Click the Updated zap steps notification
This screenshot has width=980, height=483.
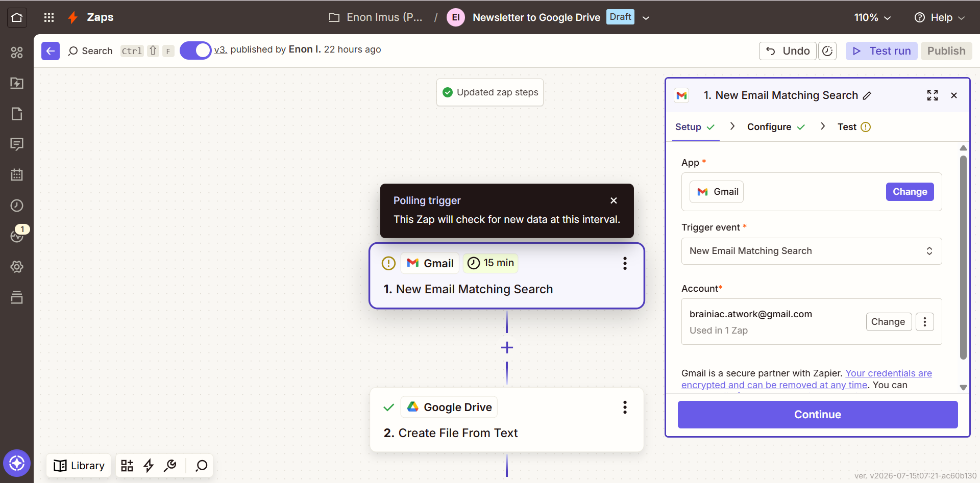(490, 92)
